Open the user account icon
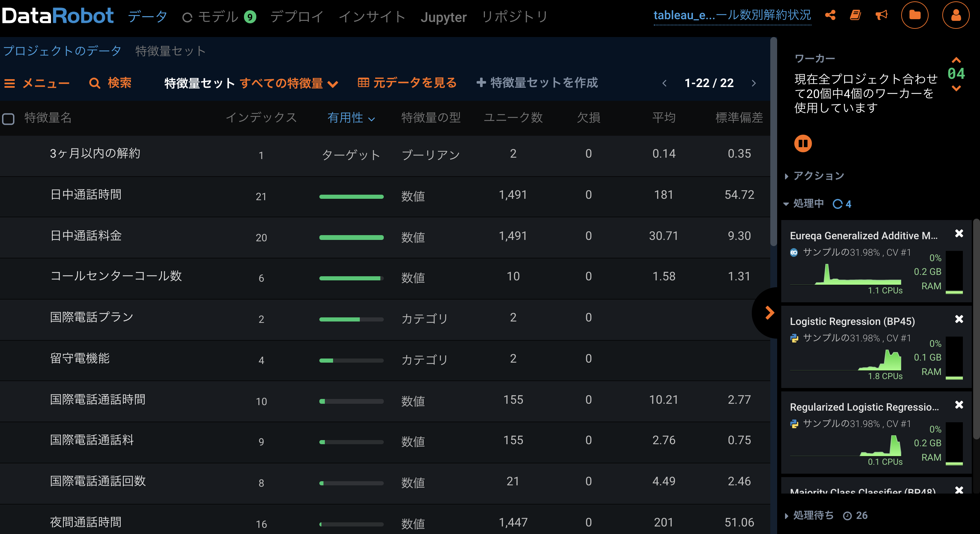The height and width of the screenshot is (534, 980). (x=956, y=15)
